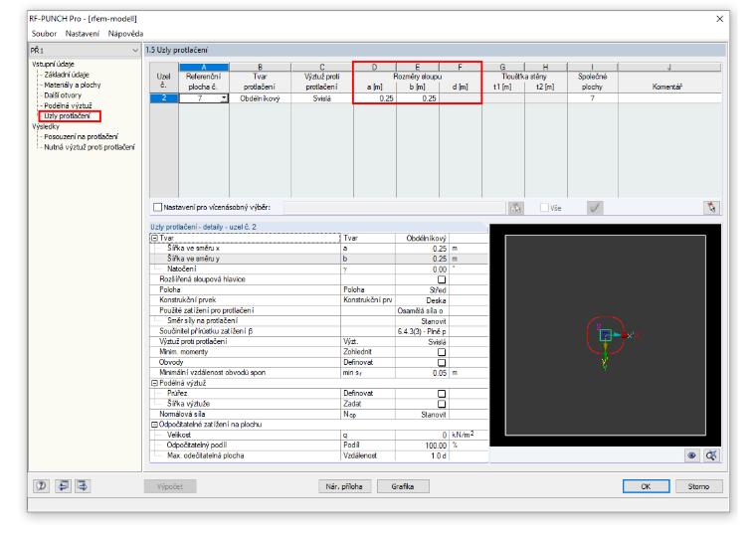
Task: Select Základní údaje in navigator tree
Action: click(67, 75)
